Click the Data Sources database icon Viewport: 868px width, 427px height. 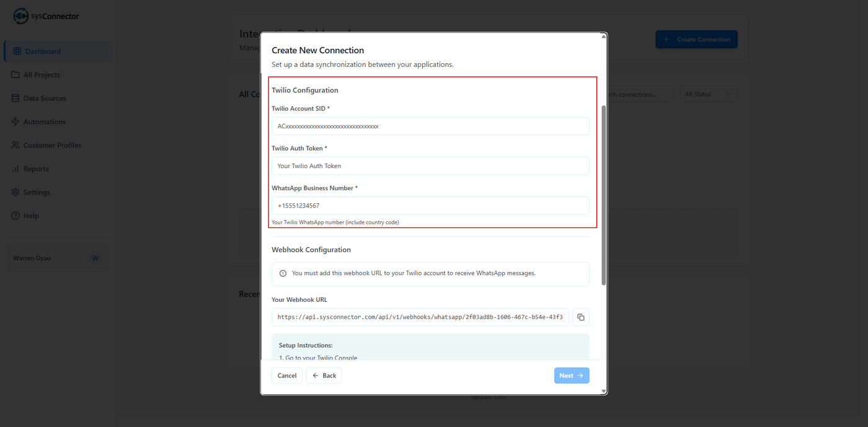tap(16, 99)
